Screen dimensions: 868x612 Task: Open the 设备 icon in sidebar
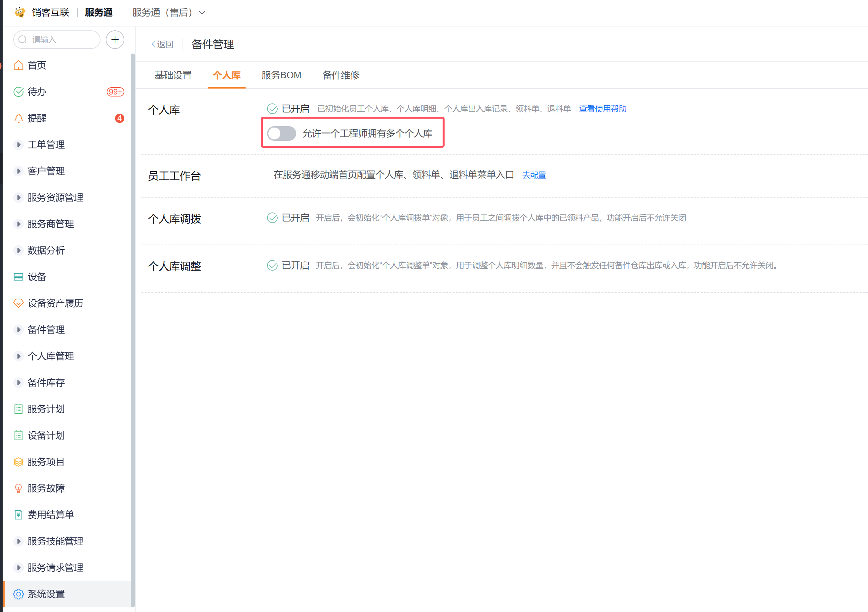coord(18,277)
